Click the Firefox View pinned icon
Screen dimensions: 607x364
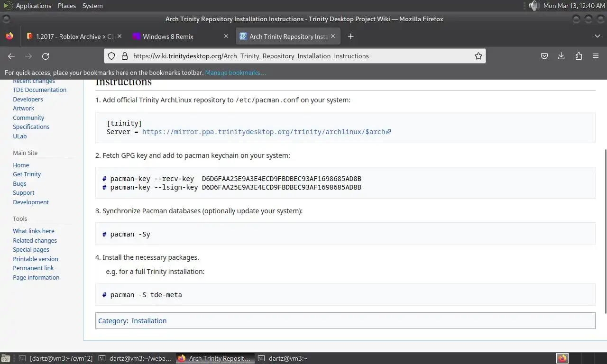9,36
